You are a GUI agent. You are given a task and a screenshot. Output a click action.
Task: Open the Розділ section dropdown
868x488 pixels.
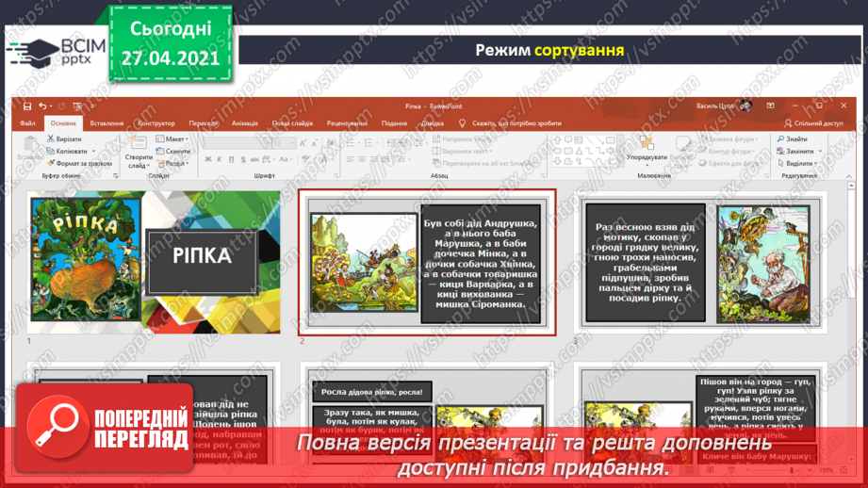[x=173, y=163]
